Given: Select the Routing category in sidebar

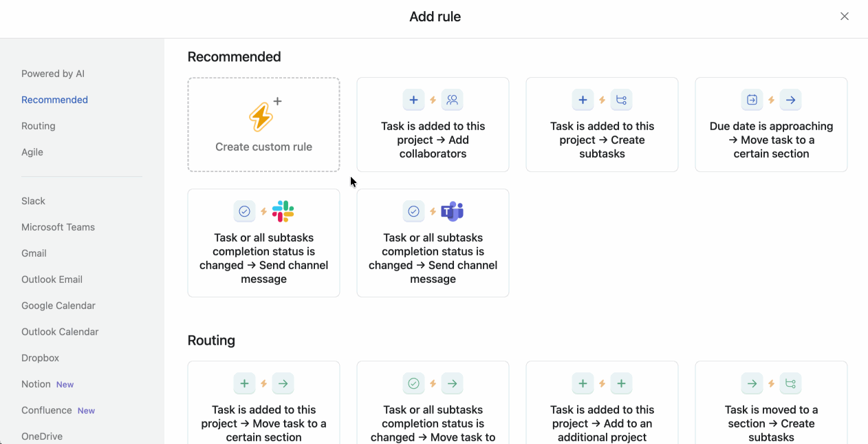Looking at the screenshot, I should click(39, 126).
